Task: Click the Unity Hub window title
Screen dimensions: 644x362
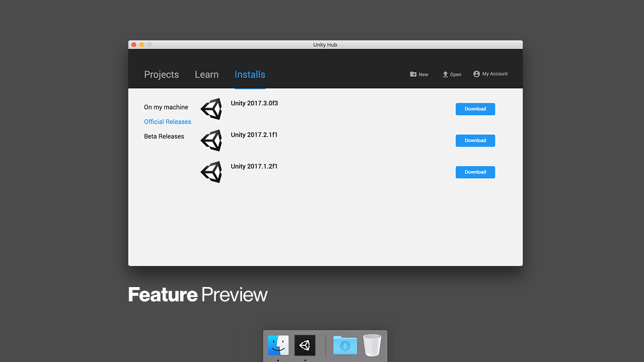Action: click(325, 45)
